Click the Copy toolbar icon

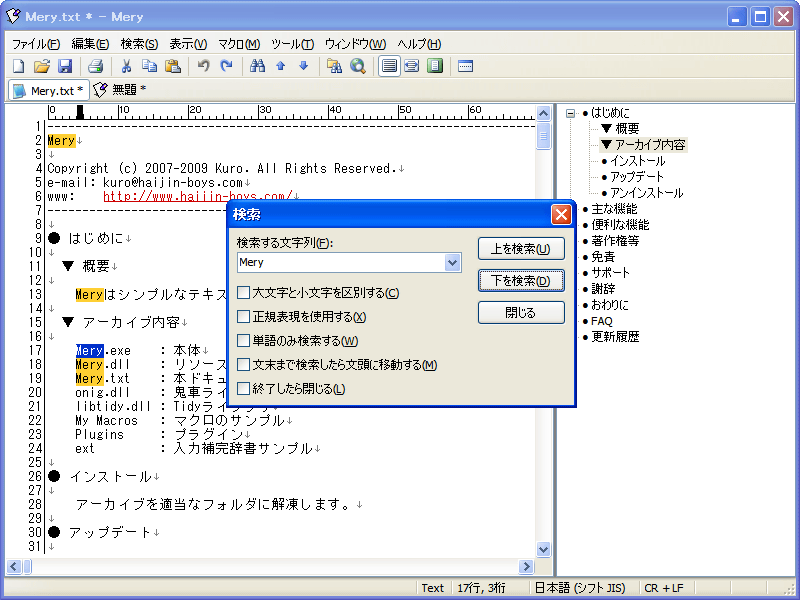[x=149, y=66]
